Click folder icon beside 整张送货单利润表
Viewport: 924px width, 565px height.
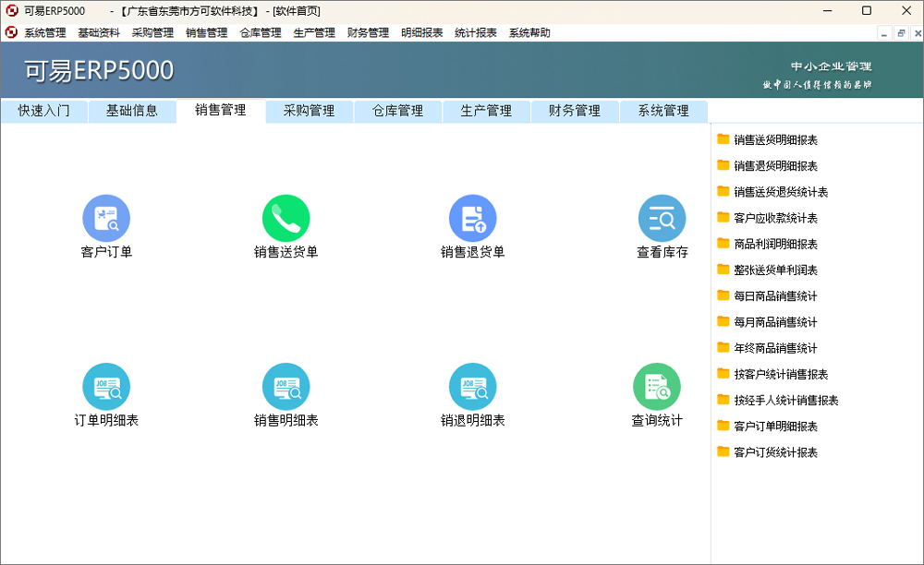[723, 269]
